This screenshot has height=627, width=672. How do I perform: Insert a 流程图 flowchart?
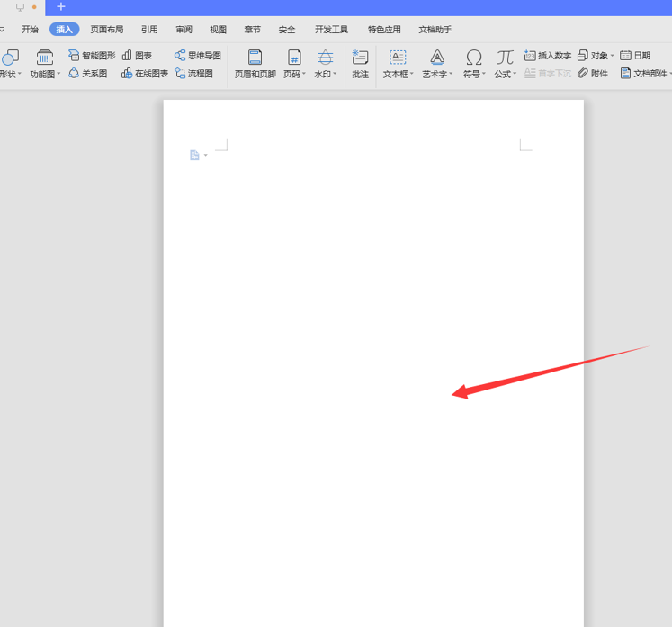(x=193, y=74)
